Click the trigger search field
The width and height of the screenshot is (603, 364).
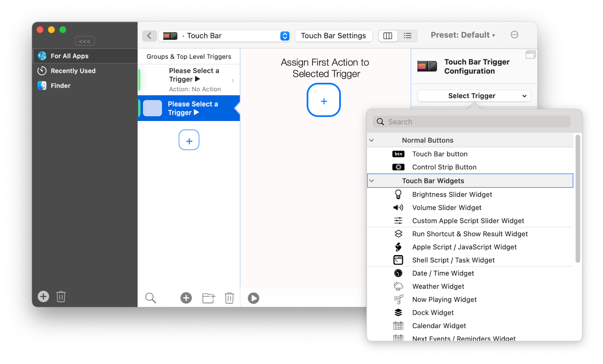click(x=471, y=122)
